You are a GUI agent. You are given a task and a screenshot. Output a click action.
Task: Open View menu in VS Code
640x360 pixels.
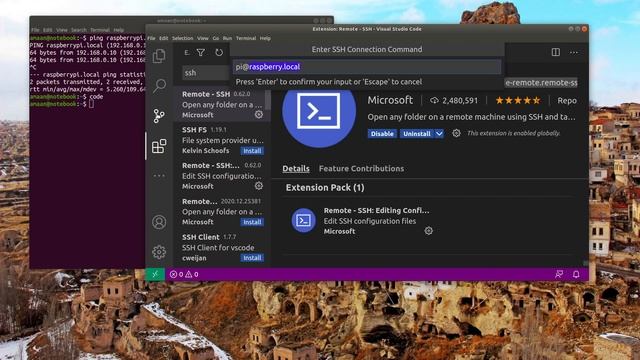[203, 38]
